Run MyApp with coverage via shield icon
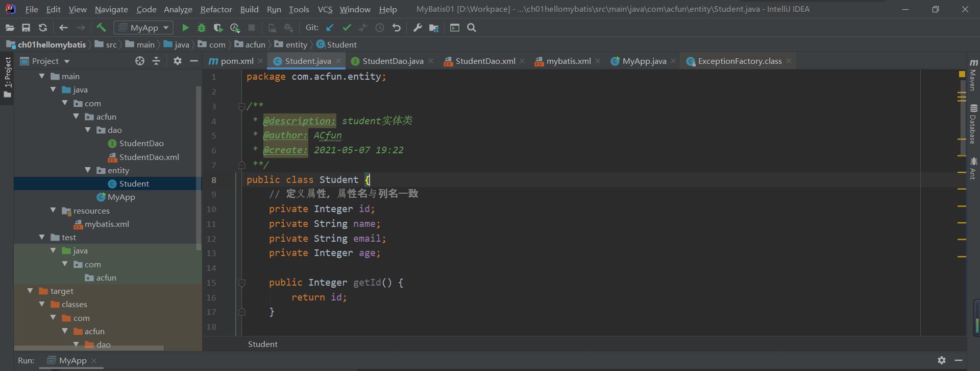The height and width of the screenshot is (371, 980). pyautogui.click(x=218, y=28)
